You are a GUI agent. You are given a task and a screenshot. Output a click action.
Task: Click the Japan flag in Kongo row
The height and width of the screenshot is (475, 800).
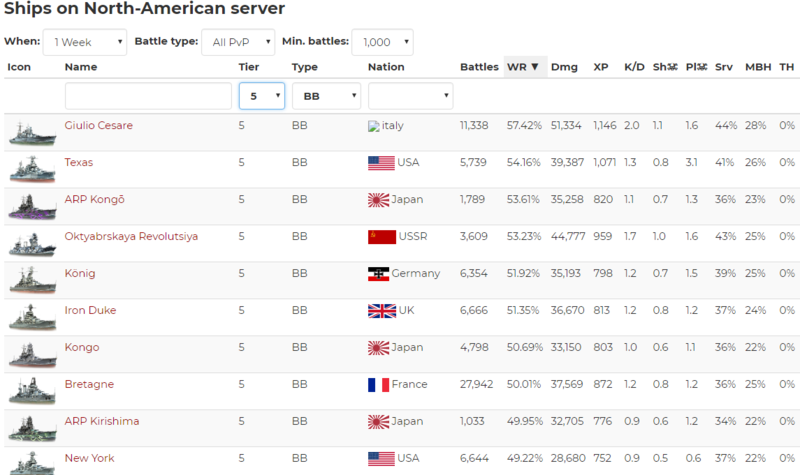click(378, 348)
